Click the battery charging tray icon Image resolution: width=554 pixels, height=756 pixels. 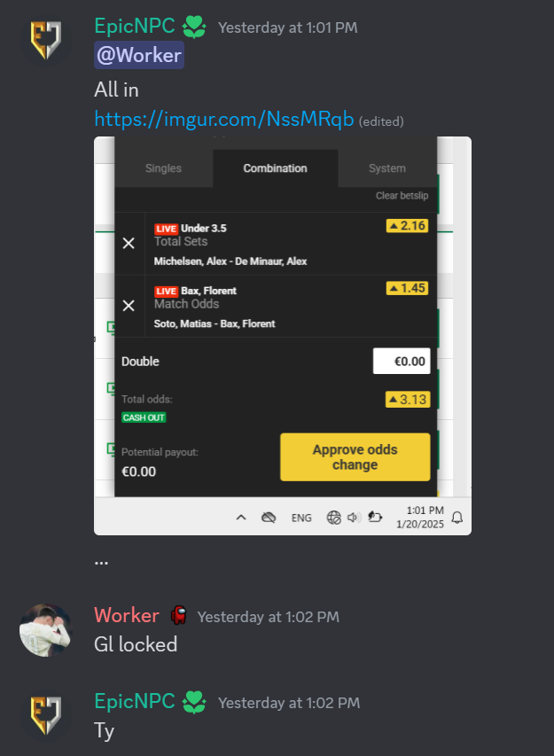tap(375, 517)
